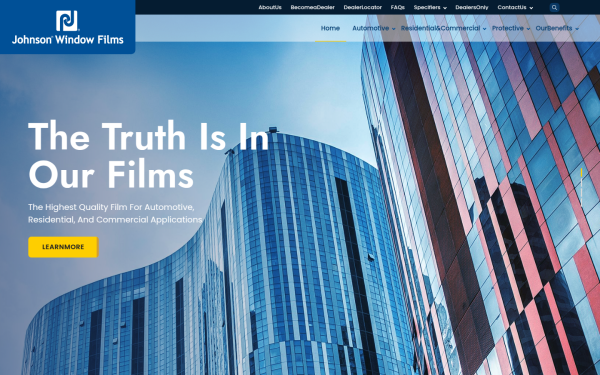Visit the FAQs page
600x375 pixels.
398,7
